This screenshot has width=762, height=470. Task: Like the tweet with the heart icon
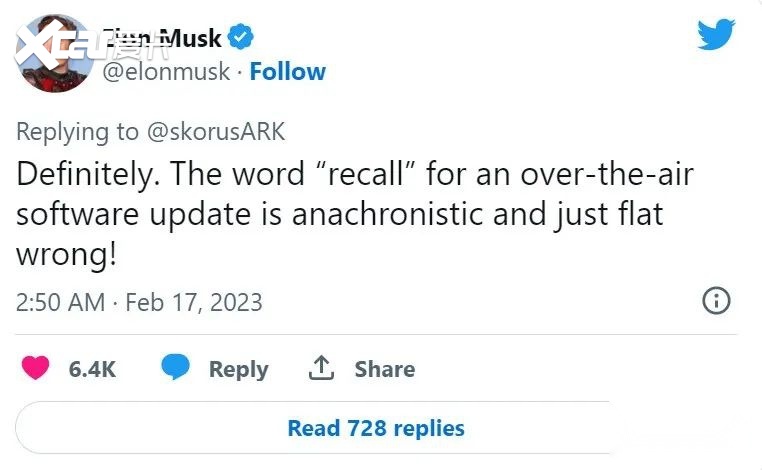click(37, 369)
